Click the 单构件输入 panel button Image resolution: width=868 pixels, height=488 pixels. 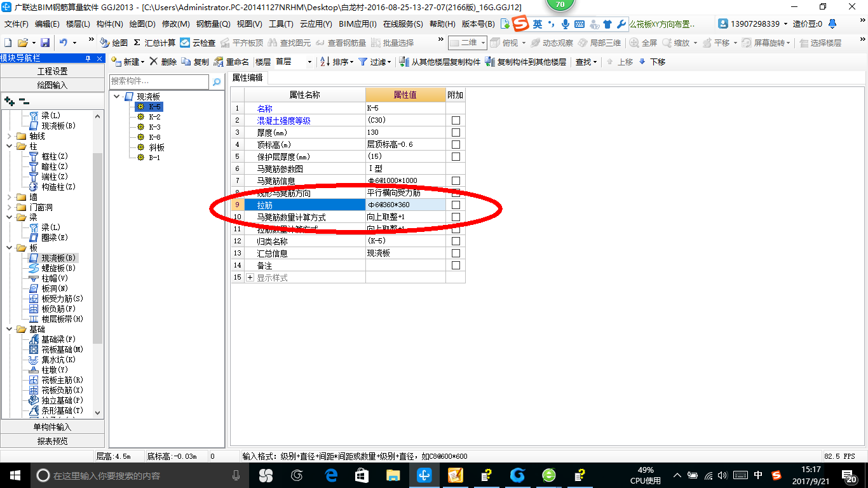point(52,427)
